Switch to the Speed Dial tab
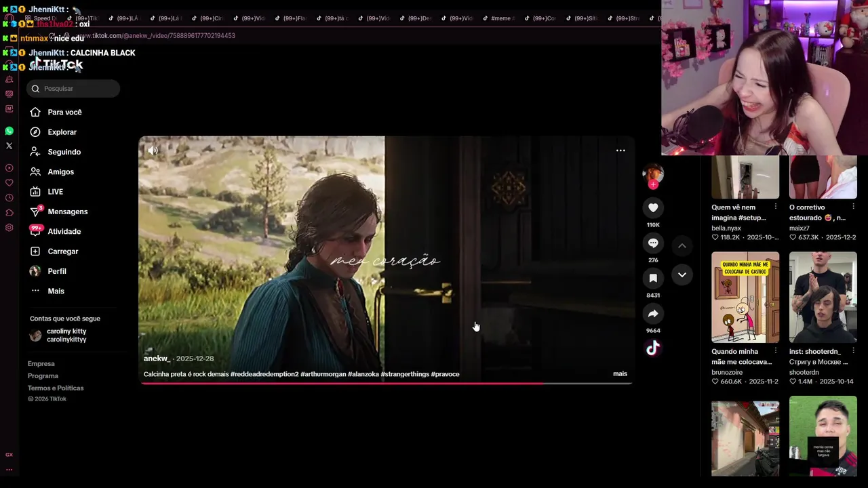Image resolution: width=868 pixels, height=488 pixels. pos(41,18)
